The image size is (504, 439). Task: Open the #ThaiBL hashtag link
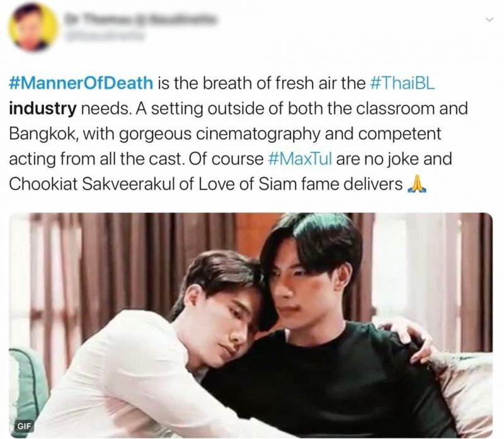pos(403,83)
